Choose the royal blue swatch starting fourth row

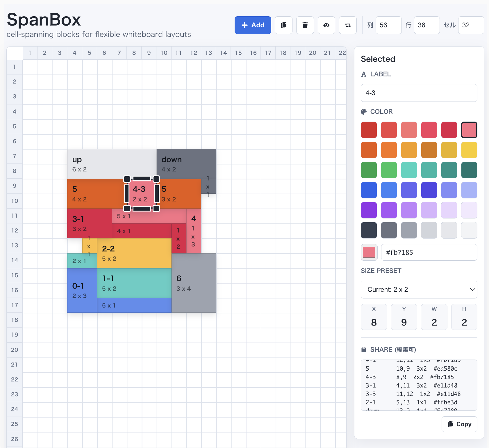coord(369,190)
